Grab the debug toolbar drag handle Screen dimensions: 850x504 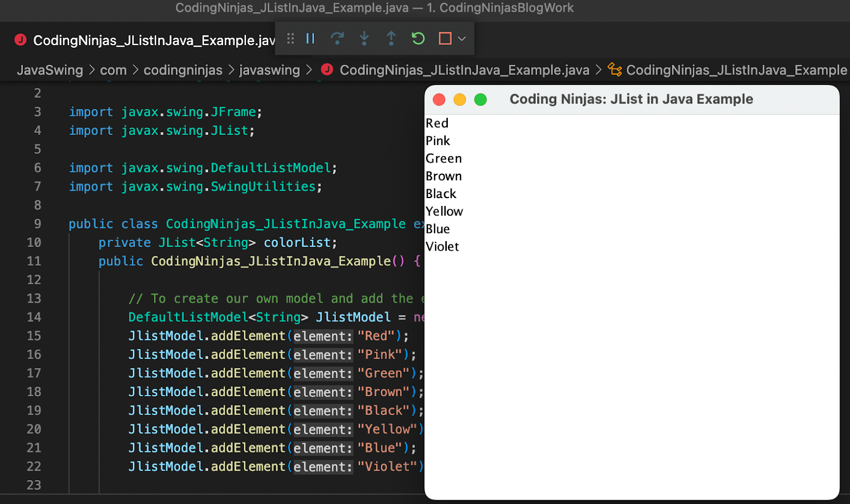(290, 38)
